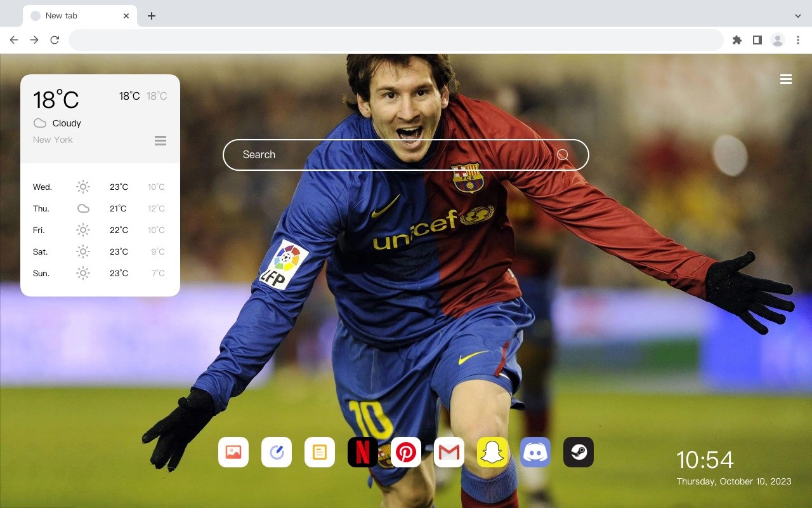This screenshot has height=508, width=812.
Task: Click the 10:54 clock display
Action: point(705,460)
